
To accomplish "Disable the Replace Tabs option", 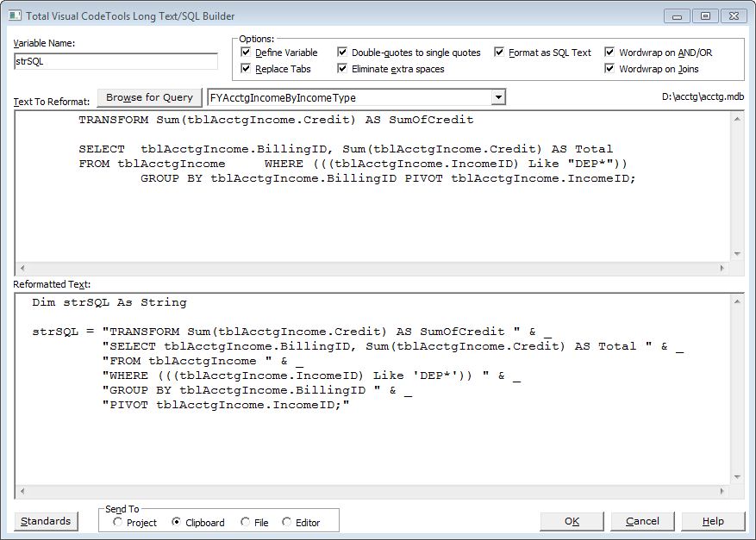I will click(x=247, y=69).
